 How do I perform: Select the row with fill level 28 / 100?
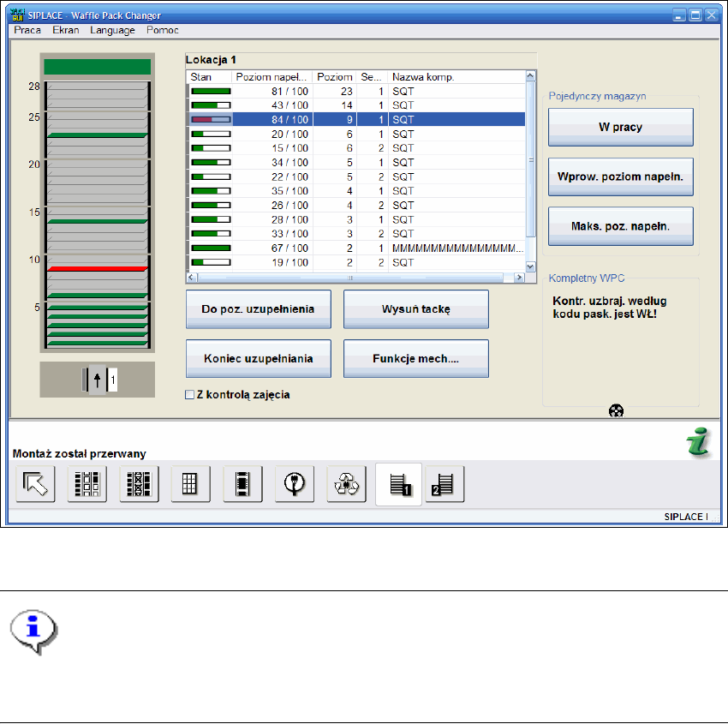(356, 219)
